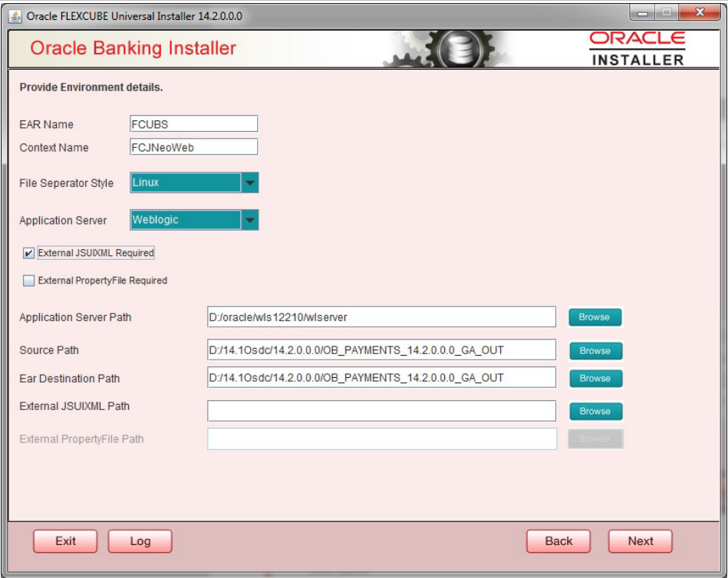The height and width of the screenshot is (578, 728).
Task: Browse for Application Server Path
Action: pyautogui.click(x=595, y=317)
